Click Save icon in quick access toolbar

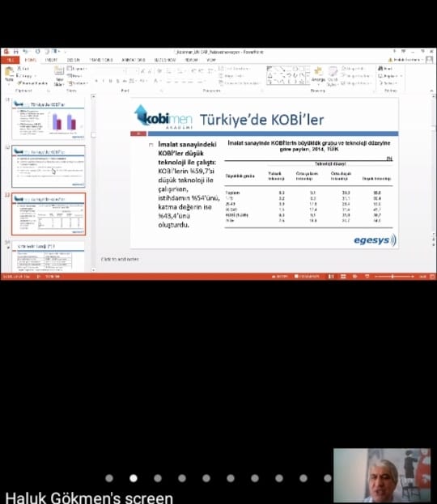[15, 52]
